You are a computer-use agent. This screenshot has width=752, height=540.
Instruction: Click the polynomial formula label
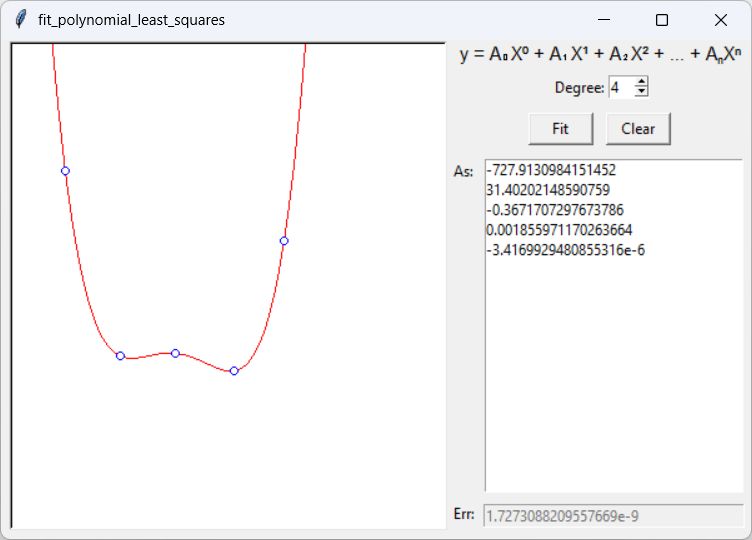tap(600, 54)
